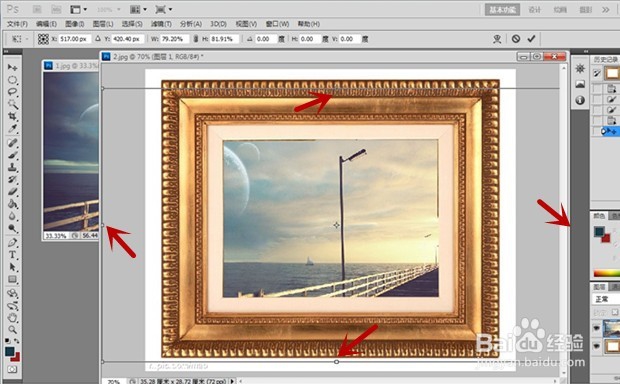This screenshot has width=620, height=384.
Task: Commit the transform with the checkmark
Action: [531, 38]
